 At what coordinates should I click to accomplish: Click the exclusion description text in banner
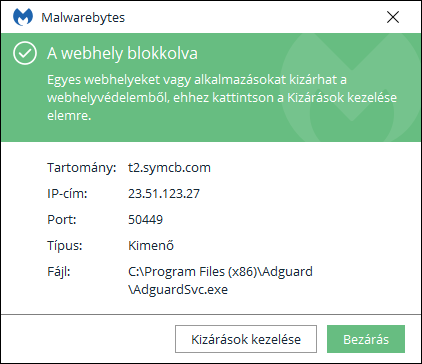[222, 97]
